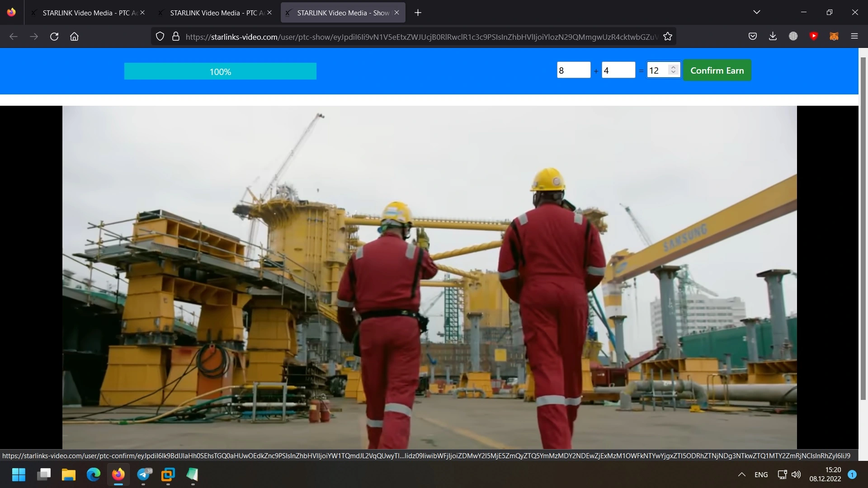Viewport: 868px width, 488px height.
Task: Increase the captcha answer value
Action: coord(673,67)
